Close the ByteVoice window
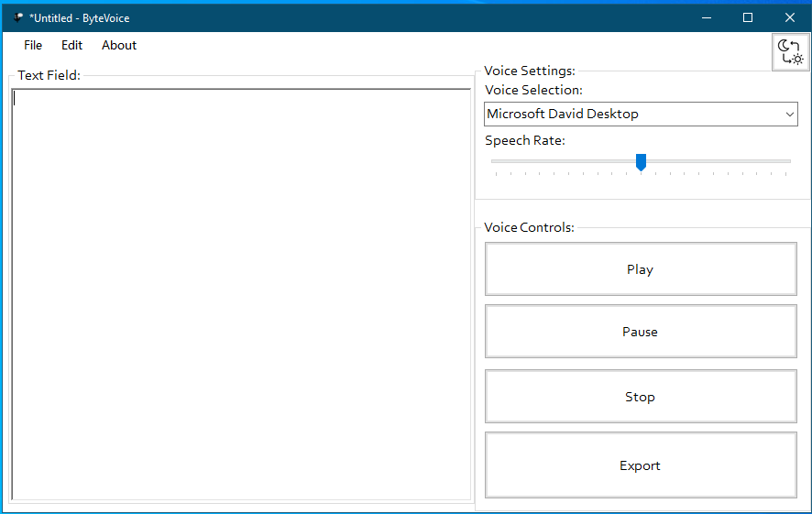Image resolution: width=812 pixels, height=514 pixels. [790, 17]
